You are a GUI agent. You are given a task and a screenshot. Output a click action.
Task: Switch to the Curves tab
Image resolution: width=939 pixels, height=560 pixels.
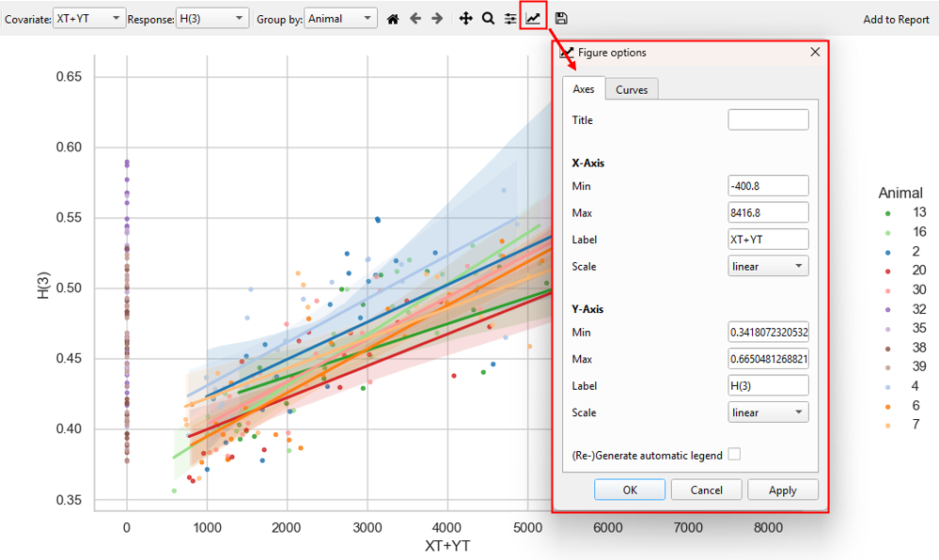pos(632,88)
